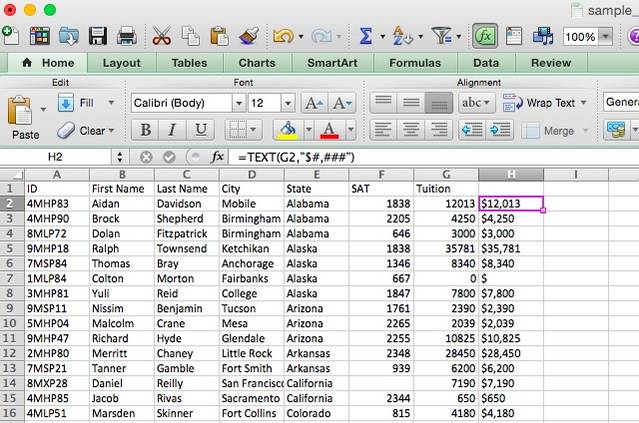Click the AutoSum sigma icon
Image resolution: width=639 pixels, height=423 pixels.
pos(366,36)
